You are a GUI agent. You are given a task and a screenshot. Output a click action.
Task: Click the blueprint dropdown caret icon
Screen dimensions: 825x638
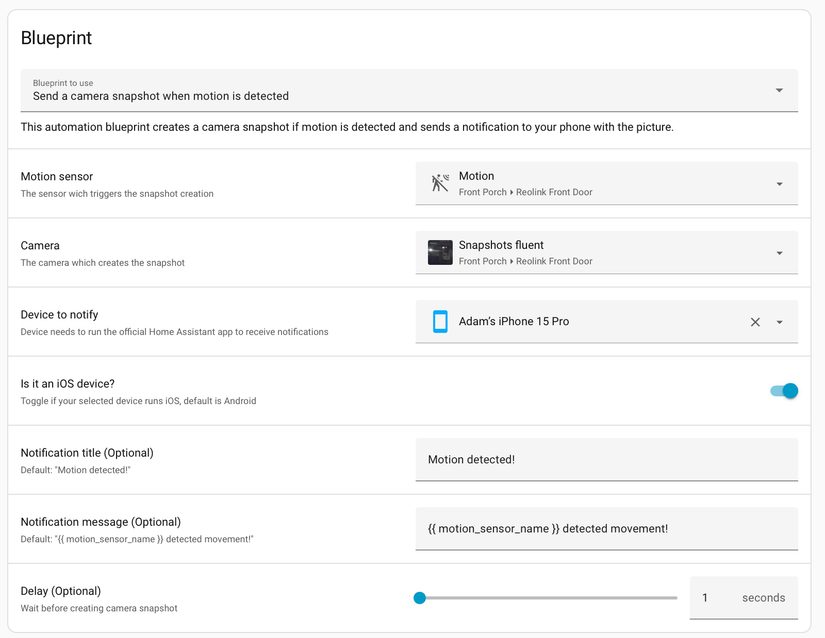click(779, 91)
